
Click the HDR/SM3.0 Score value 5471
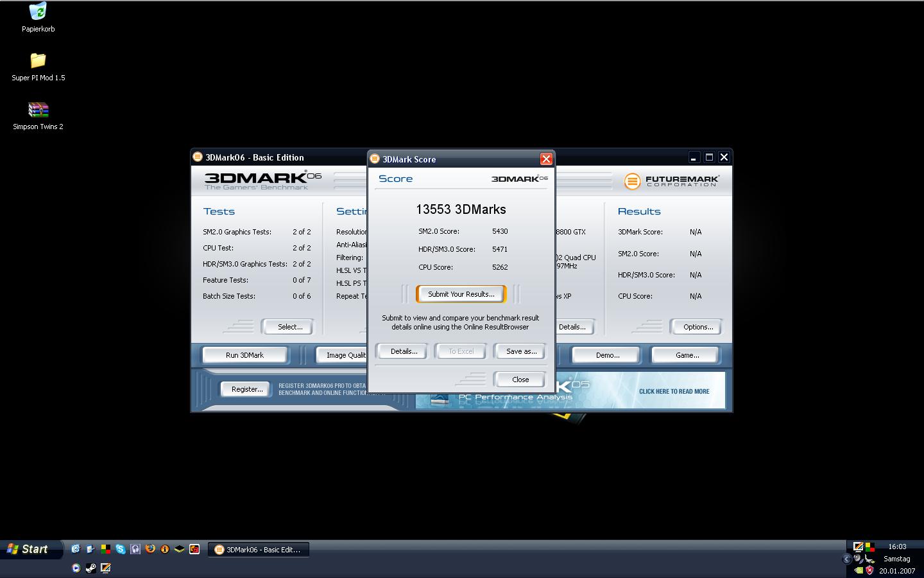[500, 249]
